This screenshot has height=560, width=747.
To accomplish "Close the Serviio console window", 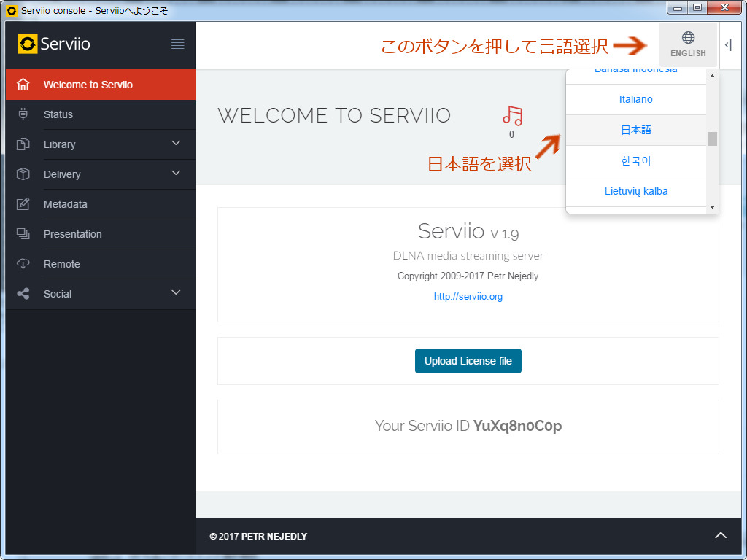I will tap(724, 7).
